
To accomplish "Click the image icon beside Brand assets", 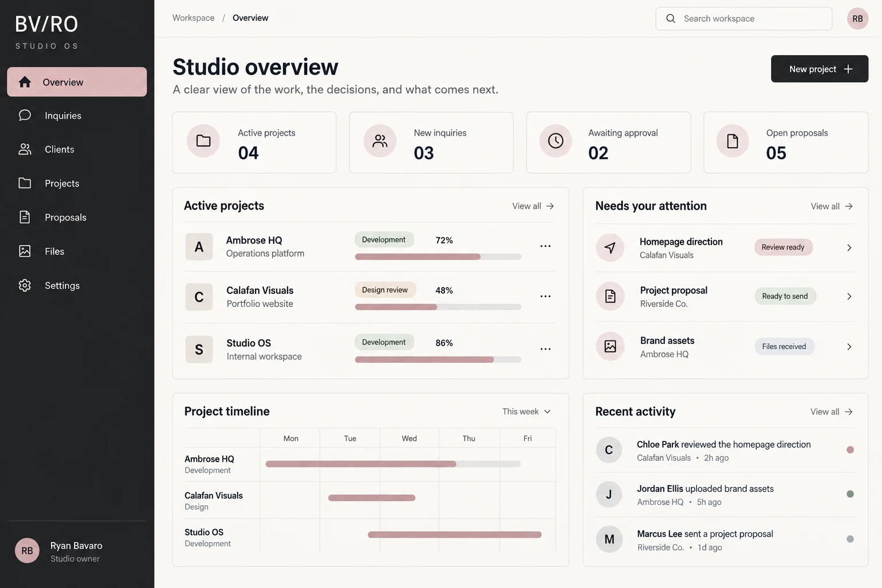I will (610, 346).
